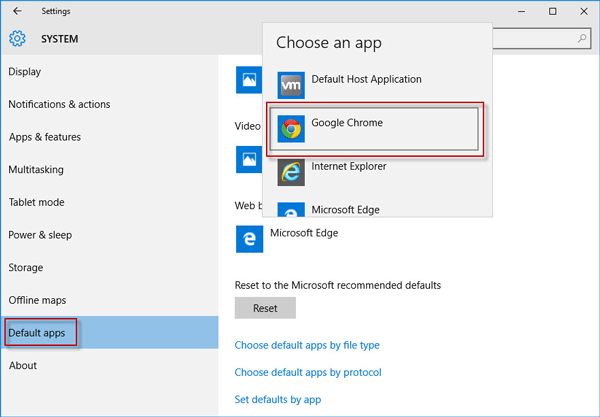
Task: Minimize the Settings window
Action: point(521,11)
